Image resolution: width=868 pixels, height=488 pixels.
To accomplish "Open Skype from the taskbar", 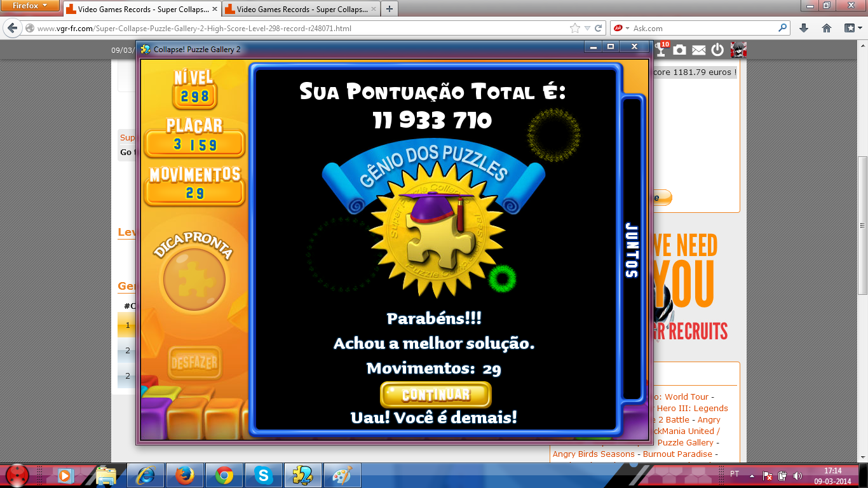I will pyautogui.click(x=263, y=475).
